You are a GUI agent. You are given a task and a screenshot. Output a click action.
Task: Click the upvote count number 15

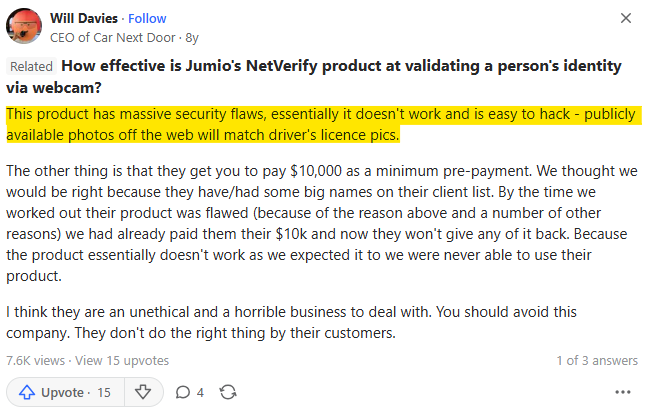[x=103, y=392]
